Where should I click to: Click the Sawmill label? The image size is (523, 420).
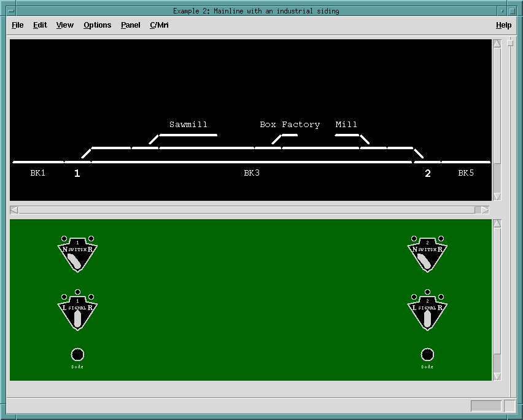188,125
